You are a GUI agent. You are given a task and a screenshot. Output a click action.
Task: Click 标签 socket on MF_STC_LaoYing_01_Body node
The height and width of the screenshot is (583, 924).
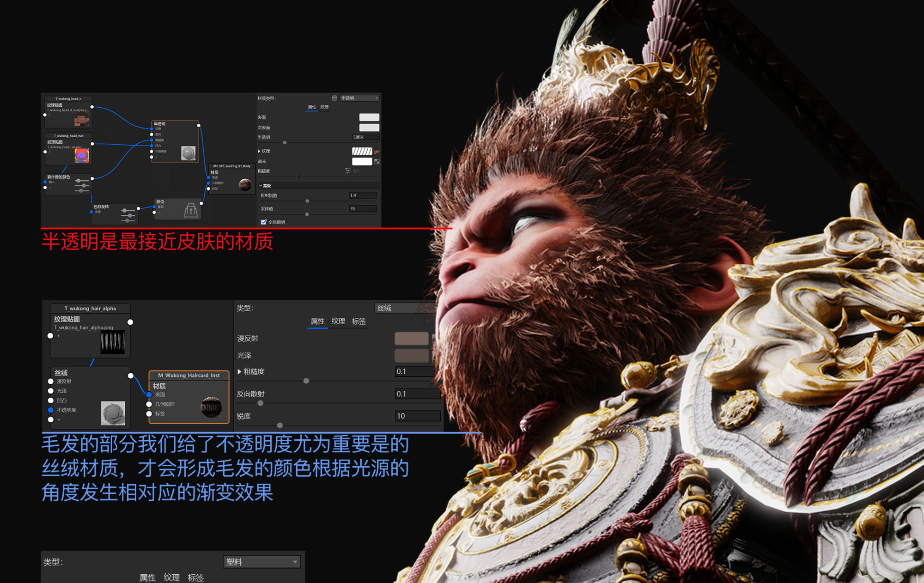coord(208,188)
